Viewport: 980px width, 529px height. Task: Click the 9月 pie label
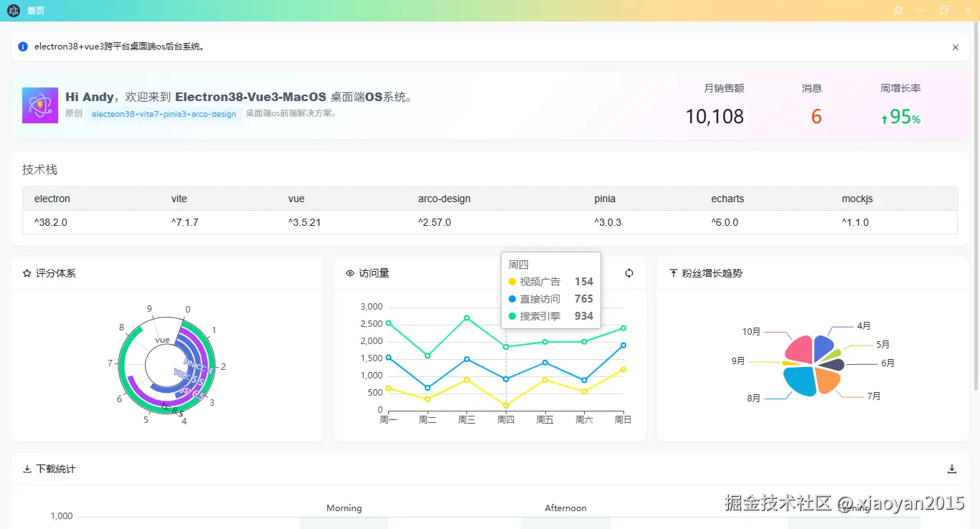click(738, 361)
